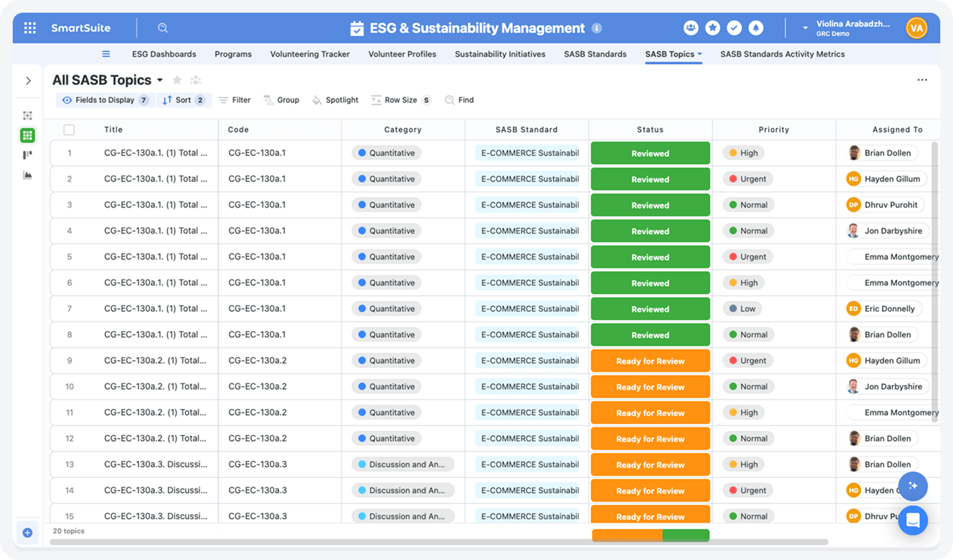Change the Row Size setting

(401, 100)
